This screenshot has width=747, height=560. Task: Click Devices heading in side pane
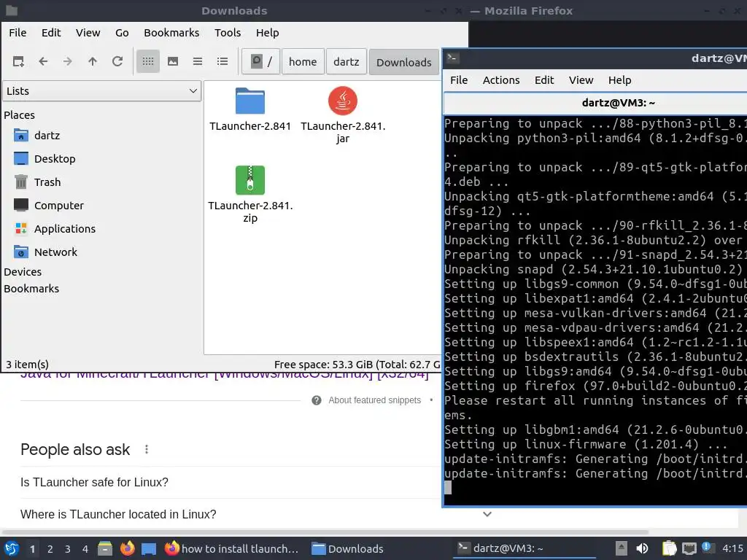coord(23,272)
